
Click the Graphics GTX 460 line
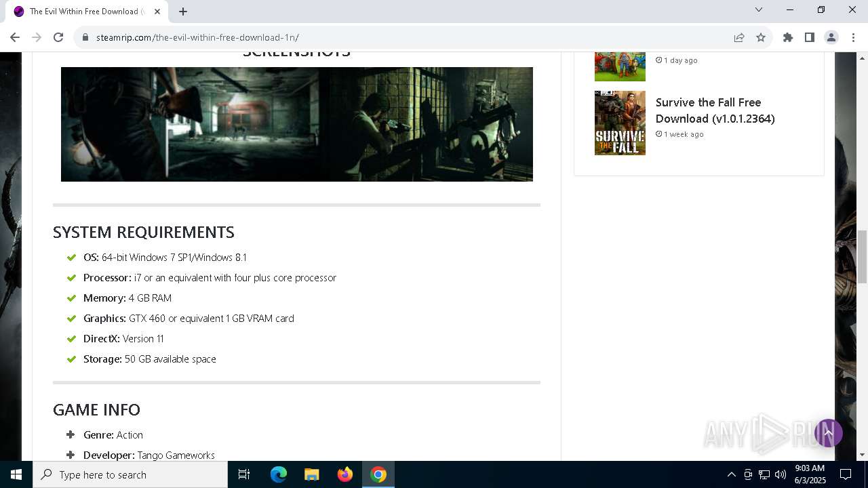tap(189, 319)
